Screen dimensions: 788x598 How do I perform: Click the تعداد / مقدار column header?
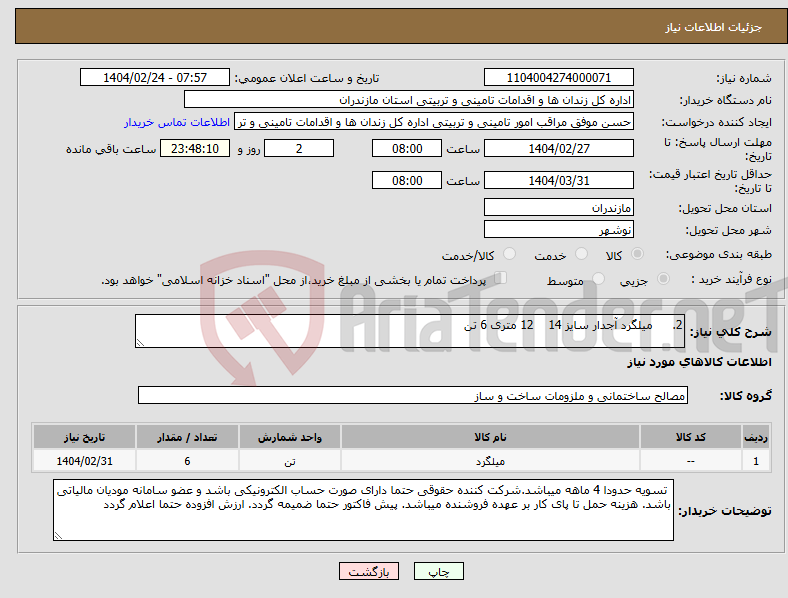click(x=187, y=437)
